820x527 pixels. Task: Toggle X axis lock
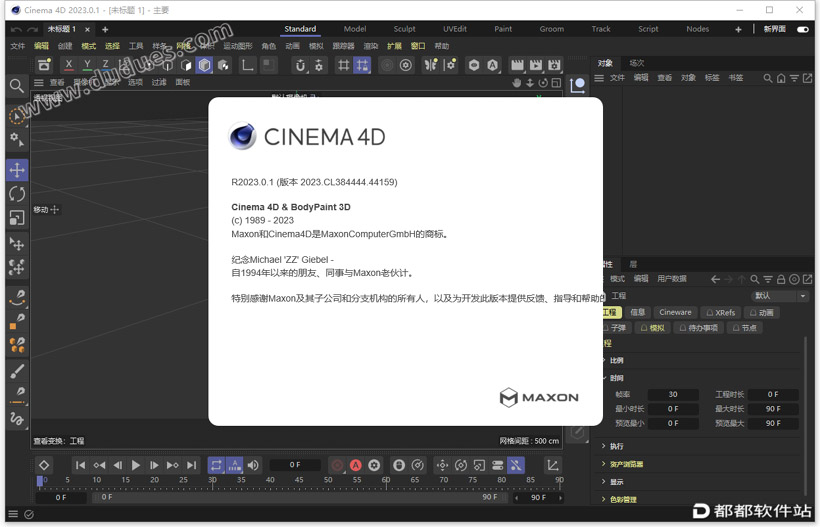[68, 65]
